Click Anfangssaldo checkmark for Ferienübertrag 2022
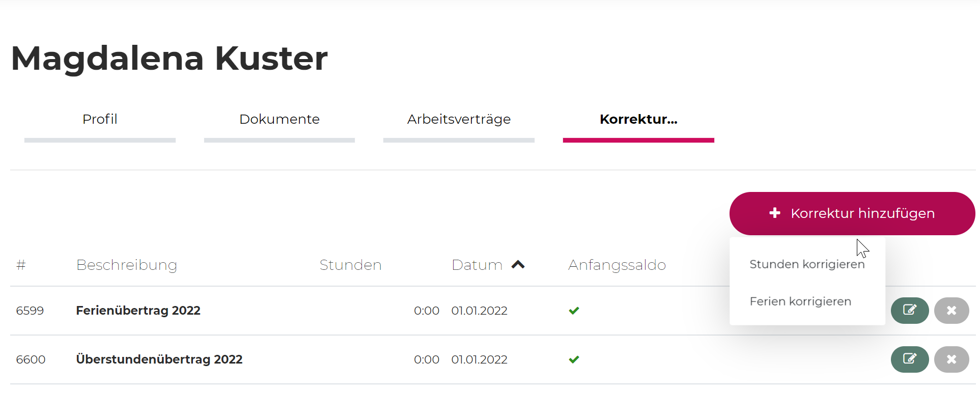 (574, 311)
